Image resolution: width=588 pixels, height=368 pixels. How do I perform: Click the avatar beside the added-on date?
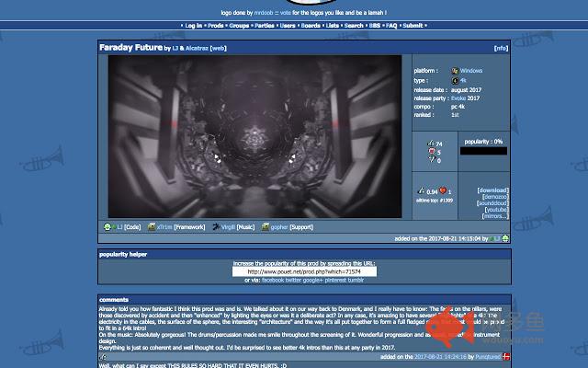(x=505, y=238)
